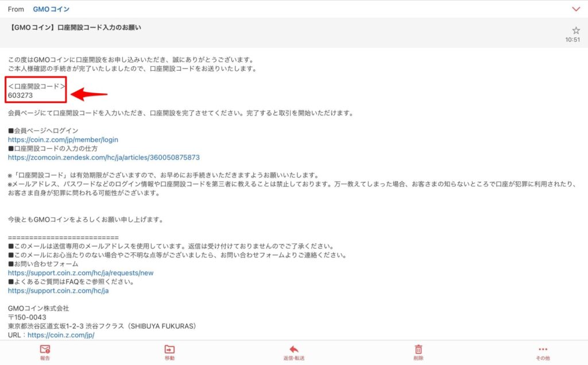Open the support.coin.z.com/hc/ja FAQ link
Viewport: 588px width, 365px height.
[58, 291]
